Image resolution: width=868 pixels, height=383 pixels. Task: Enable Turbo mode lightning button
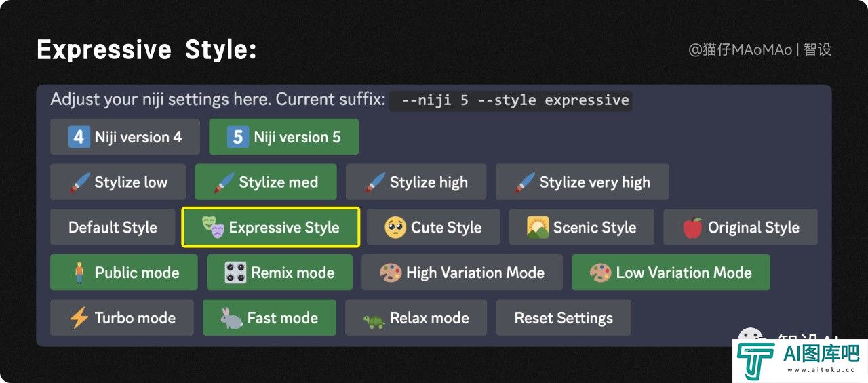[122, 317]
